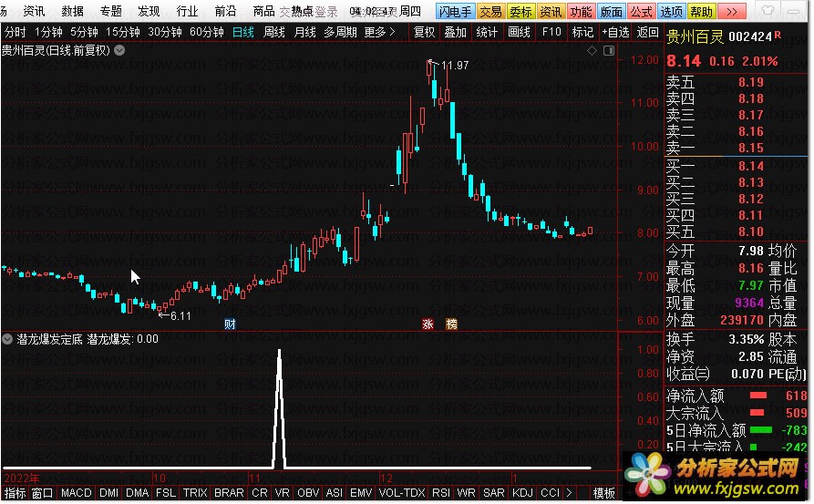Switch to 分时 chart period
Image resolution: width=814 pixels, height=504 pixels.
click(x=15, y=32)
